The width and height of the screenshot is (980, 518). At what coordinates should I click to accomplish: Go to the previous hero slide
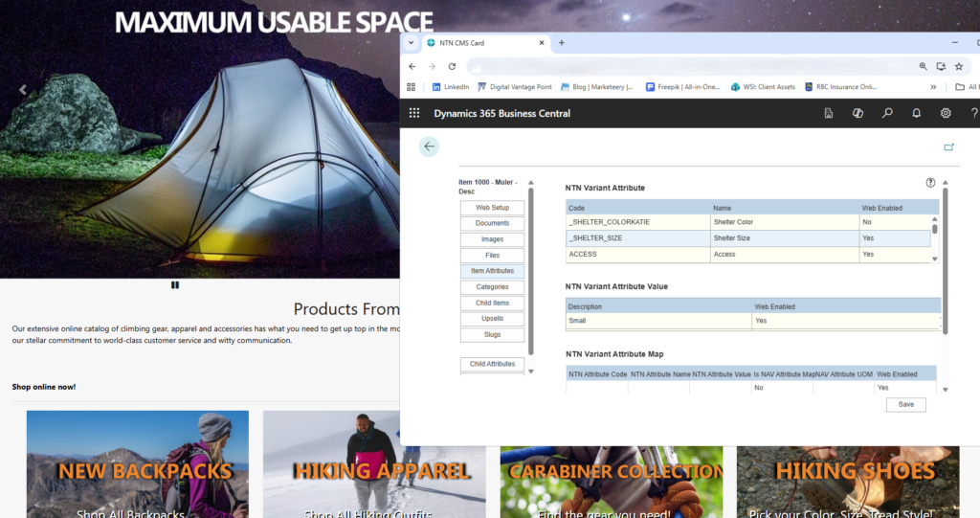[23, 90]
